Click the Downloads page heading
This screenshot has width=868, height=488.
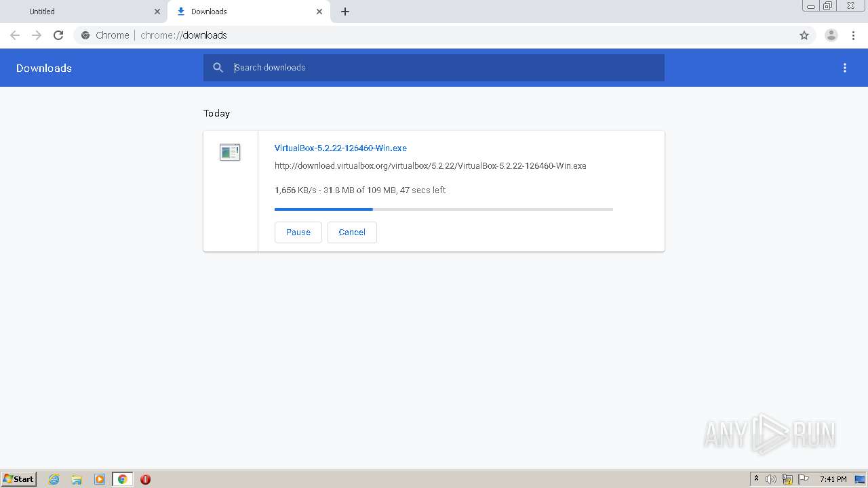tap(44, 68)
